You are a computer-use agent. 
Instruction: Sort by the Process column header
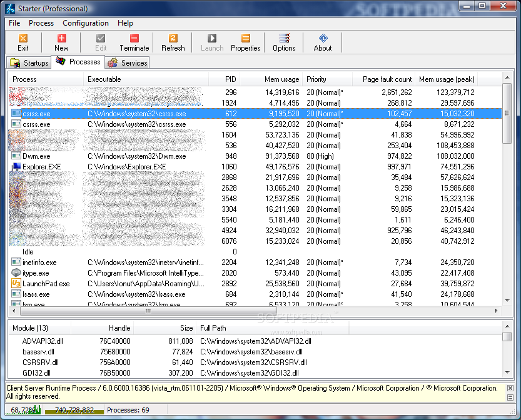[x=46, y=79]
